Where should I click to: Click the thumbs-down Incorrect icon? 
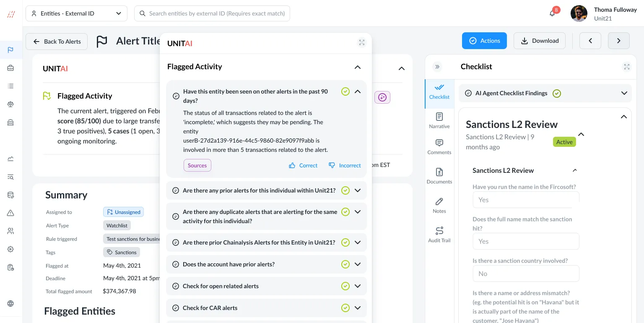tap(332, 166)
